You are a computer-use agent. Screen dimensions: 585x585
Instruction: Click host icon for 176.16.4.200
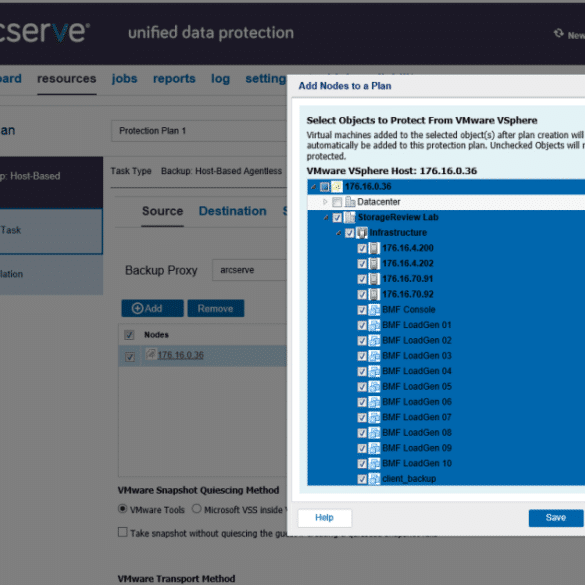(x=374, y=248)
